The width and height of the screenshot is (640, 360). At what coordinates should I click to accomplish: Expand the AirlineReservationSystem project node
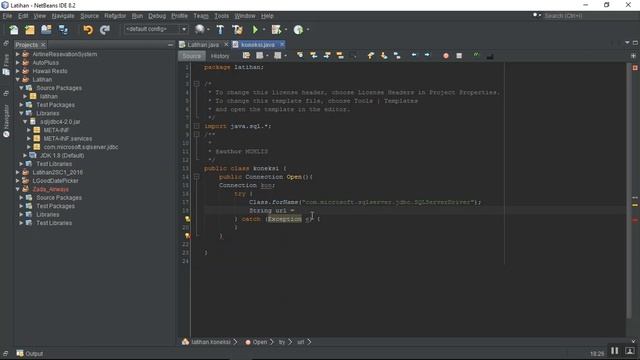[18, 54]
